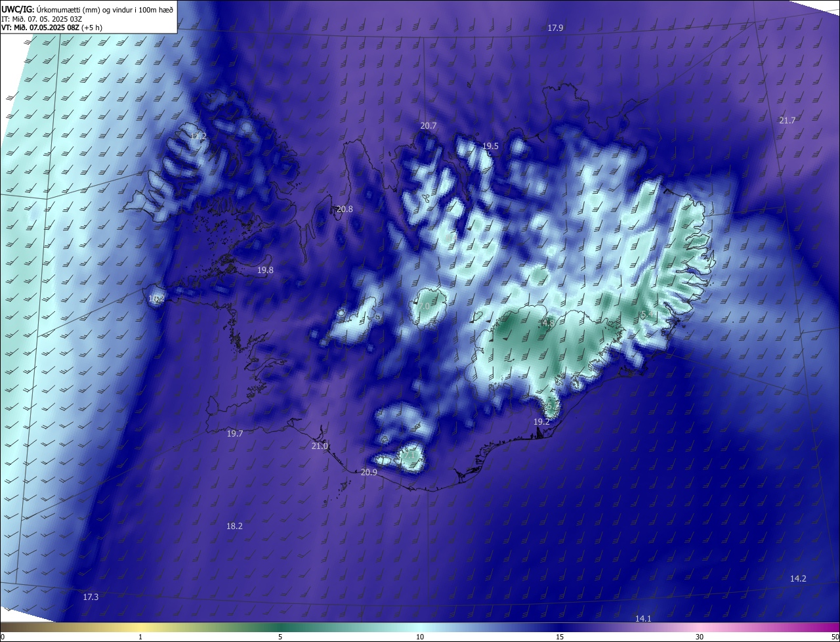Click the 21.0 value label
Screen dimensions: 840x642
[320, 446]
